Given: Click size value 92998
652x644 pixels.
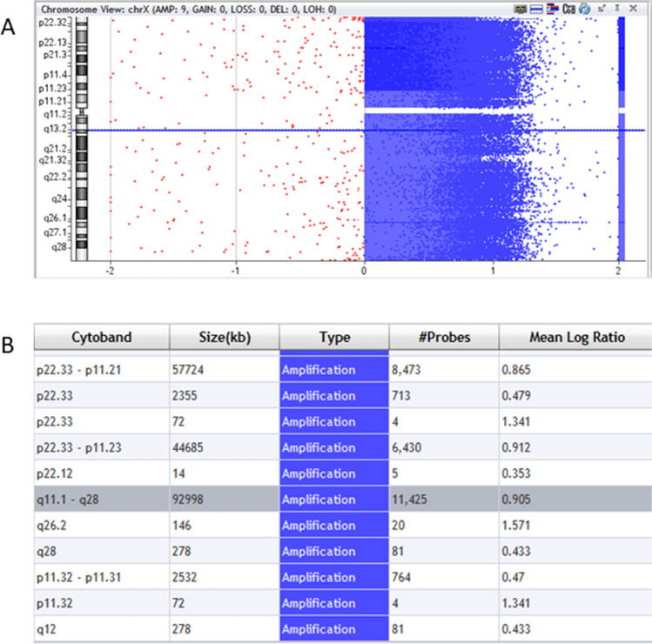Looking at the screenshot, I should coord(188,499).
